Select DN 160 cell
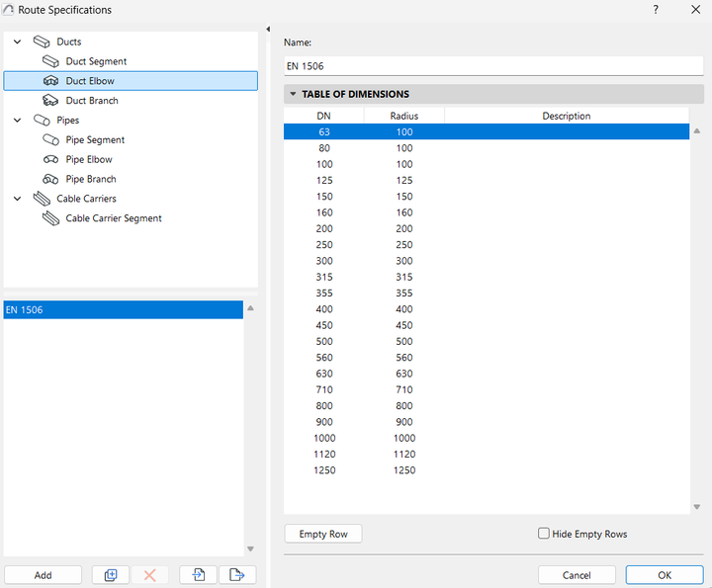The image size is (712, 588). pyautogui.click(x=324, y=212)
